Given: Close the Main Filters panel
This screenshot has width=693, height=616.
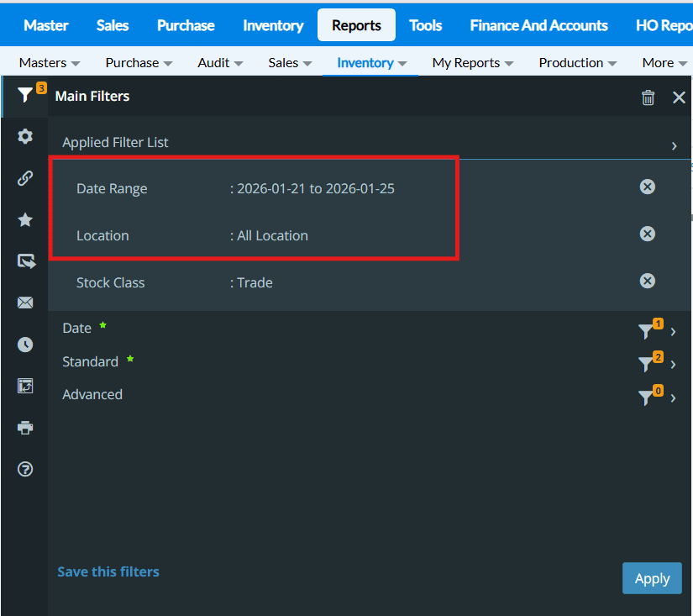Looking at the screenshot, I should (x=679, y=97).
